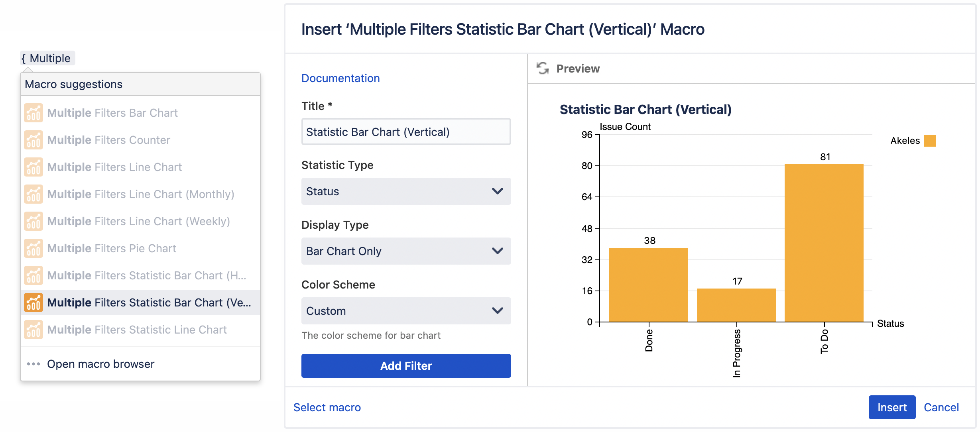Click the Add Filter button

(405, 365)
